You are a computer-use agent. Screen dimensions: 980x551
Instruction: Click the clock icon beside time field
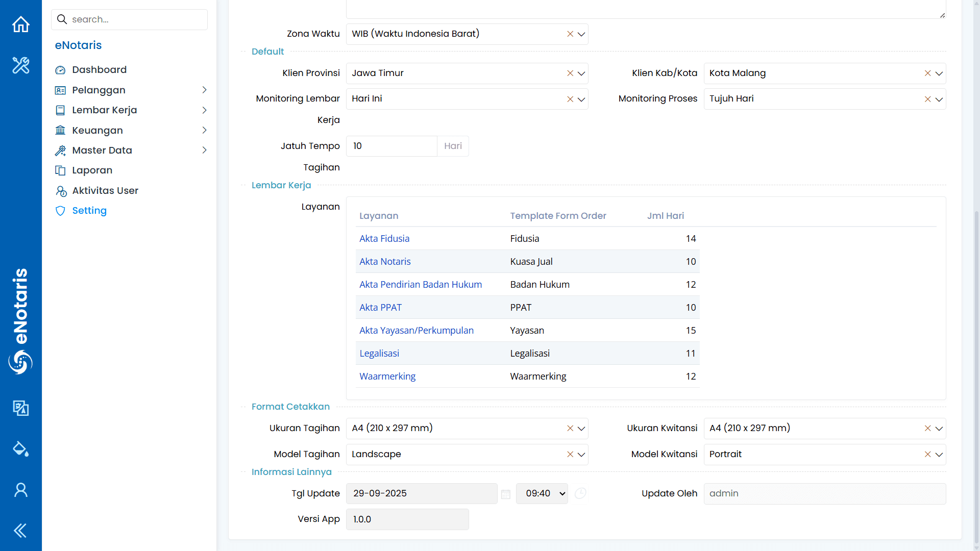[x=580, y=493]
